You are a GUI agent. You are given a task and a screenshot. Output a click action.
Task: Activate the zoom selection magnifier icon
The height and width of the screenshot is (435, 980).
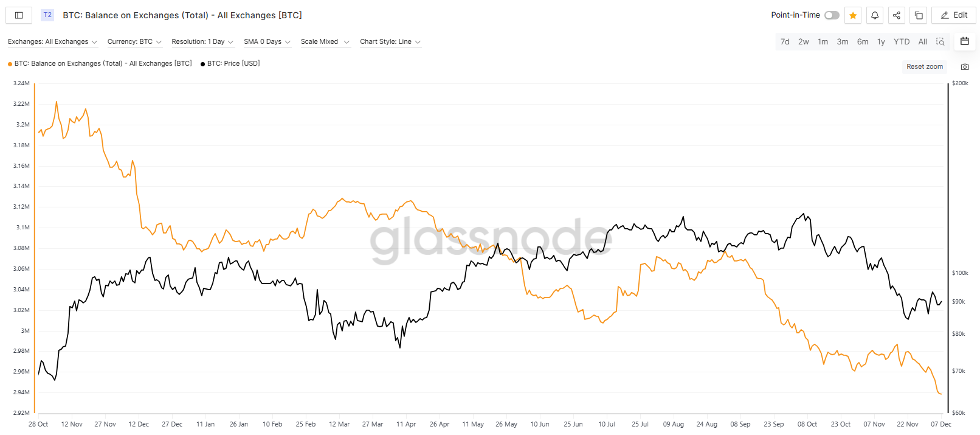tap(940, 42)
